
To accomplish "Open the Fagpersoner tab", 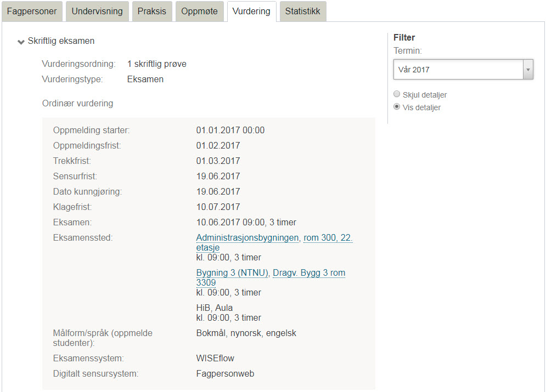I will (x=32, y=11).
